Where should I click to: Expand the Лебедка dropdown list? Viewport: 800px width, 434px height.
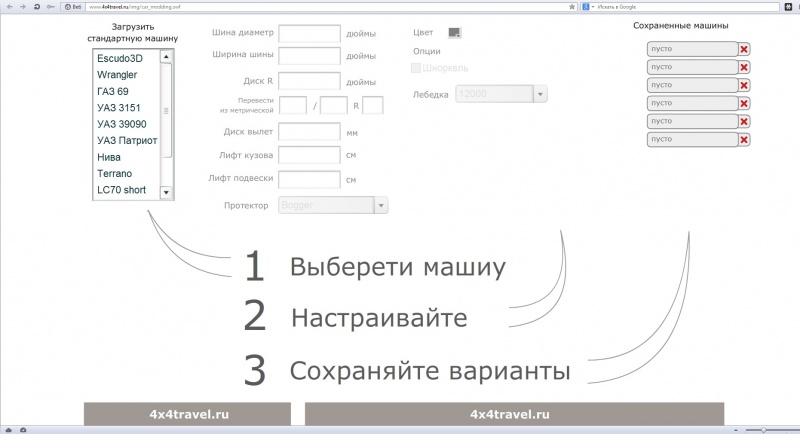540,94
